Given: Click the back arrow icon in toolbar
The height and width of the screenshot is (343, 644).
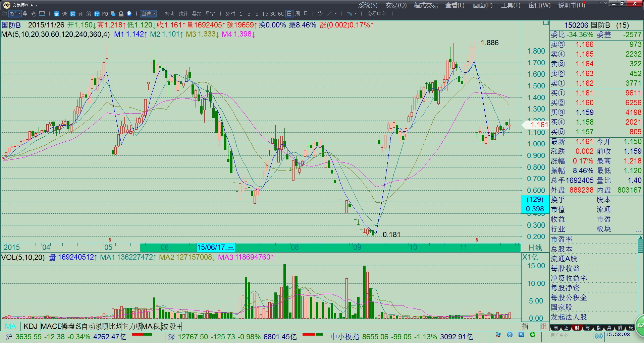Looking at the screenshot, I should (x=4, y=14).
